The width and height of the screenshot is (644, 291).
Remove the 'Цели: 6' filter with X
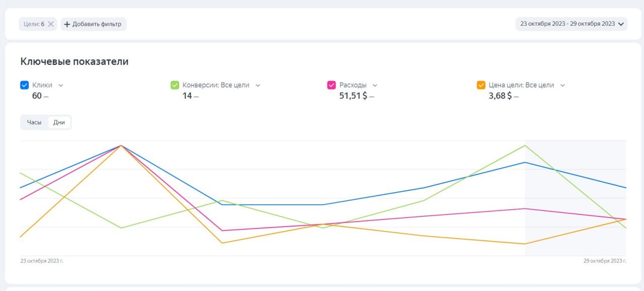[51, 24]
